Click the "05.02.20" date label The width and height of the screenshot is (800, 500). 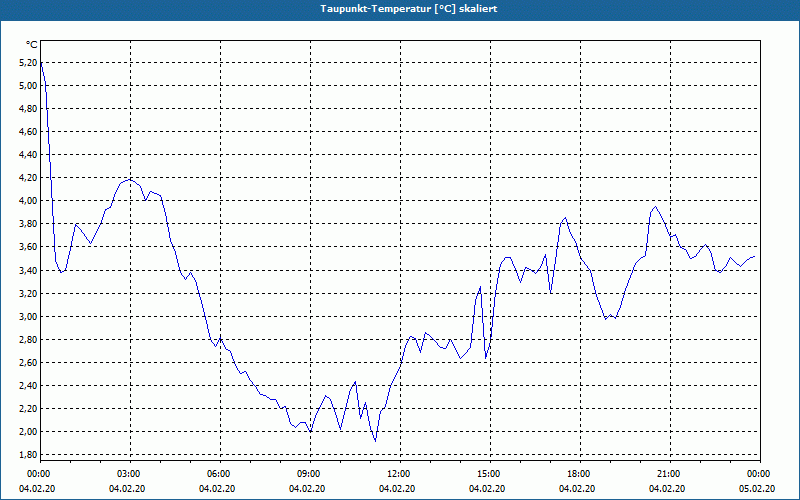(758, 489)
